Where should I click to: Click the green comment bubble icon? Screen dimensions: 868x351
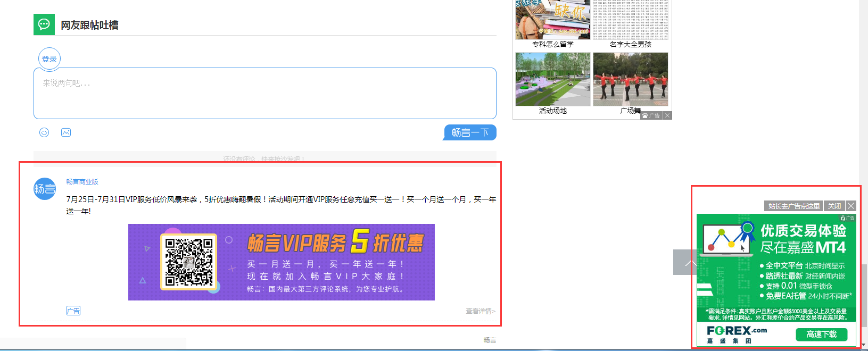tap(44, 24)
